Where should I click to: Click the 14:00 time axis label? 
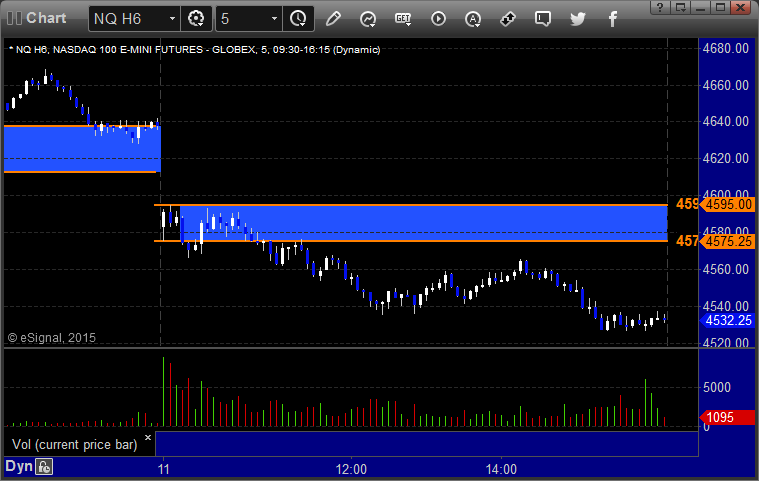(x=501, y=469)
